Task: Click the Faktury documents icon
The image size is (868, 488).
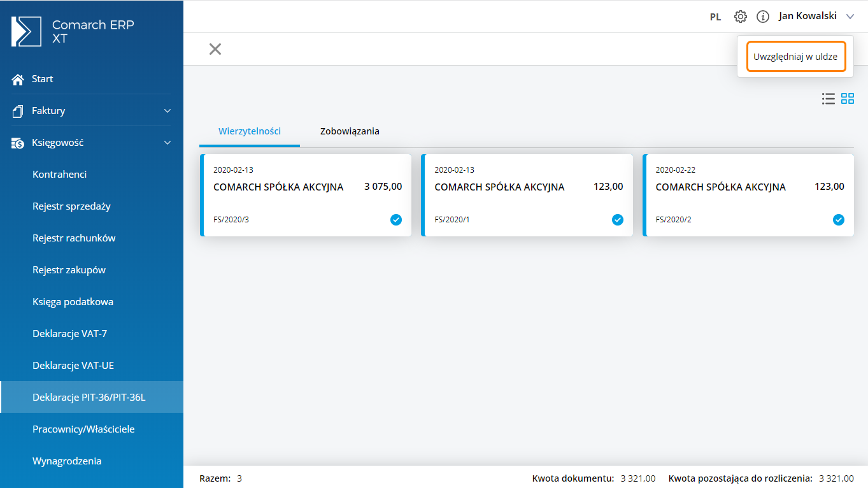Action: 18,111
